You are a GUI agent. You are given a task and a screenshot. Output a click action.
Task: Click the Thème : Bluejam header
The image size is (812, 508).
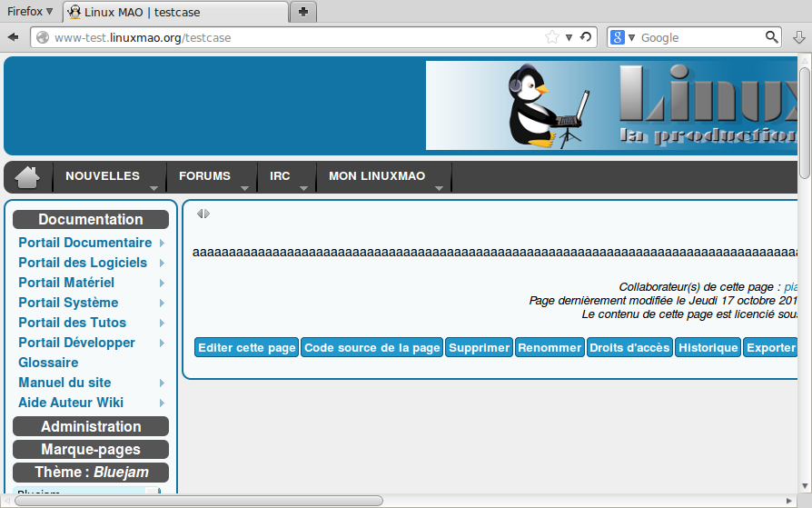91,473
